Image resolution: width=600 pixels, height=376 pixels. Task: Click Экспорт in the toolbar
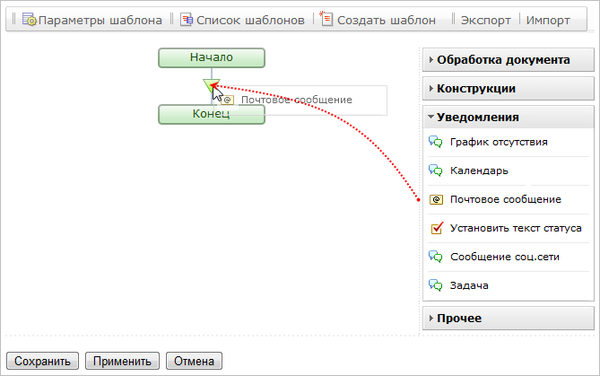click(x=486, y=20)
